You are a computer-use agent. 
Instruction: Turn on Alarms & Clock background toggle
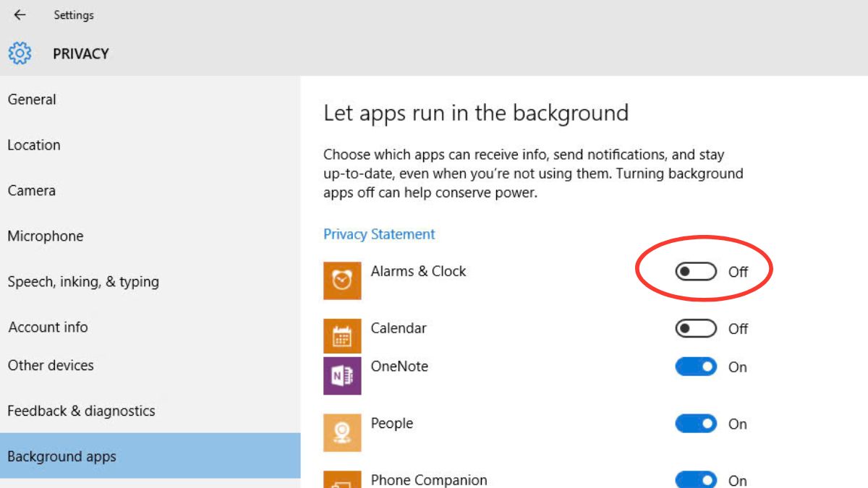pos(696,272)
